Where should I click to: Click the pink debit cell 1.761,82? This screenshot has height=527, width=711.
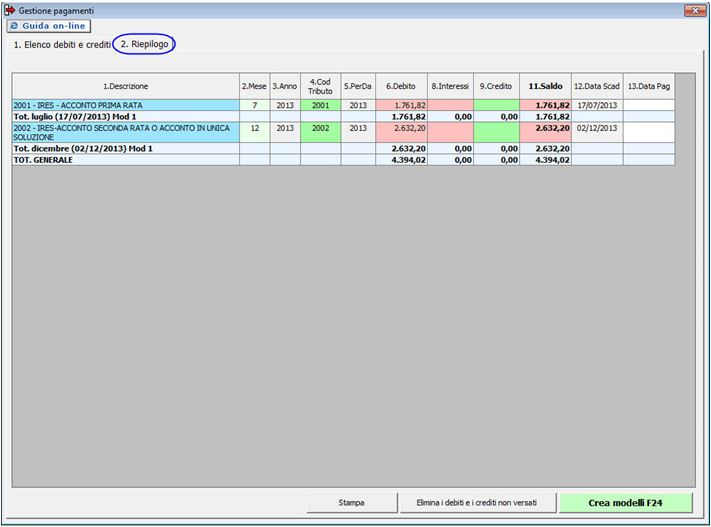tap(403, 105)
